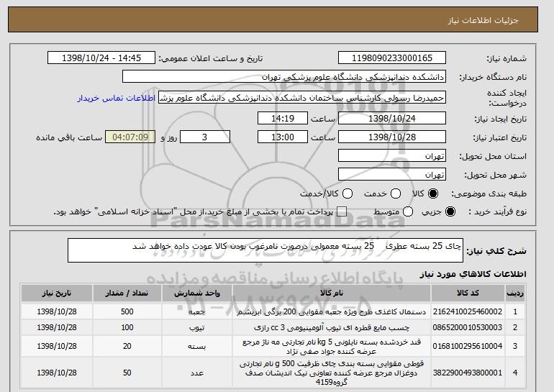Viewport: 554px width, 392px height.
Task: Click the دستمال کاغذی item name
Action: (332, 312)
